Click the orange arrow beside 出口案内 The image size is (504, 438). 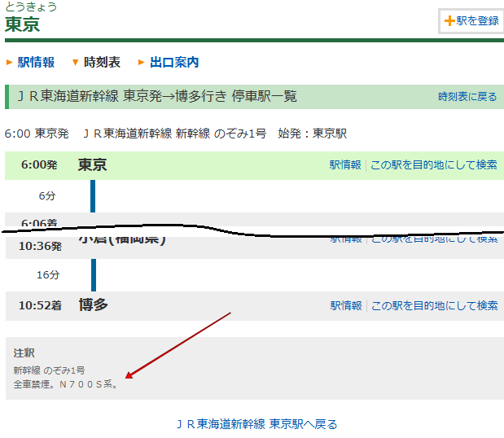tap(141, 62)
